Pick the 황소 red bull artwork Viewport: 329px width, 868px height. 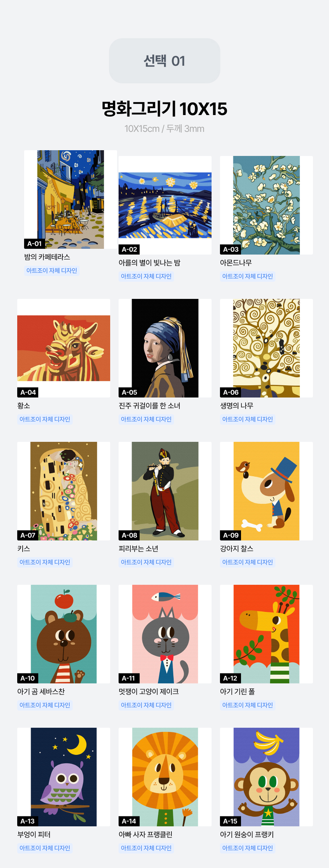(x=64, y=348)
